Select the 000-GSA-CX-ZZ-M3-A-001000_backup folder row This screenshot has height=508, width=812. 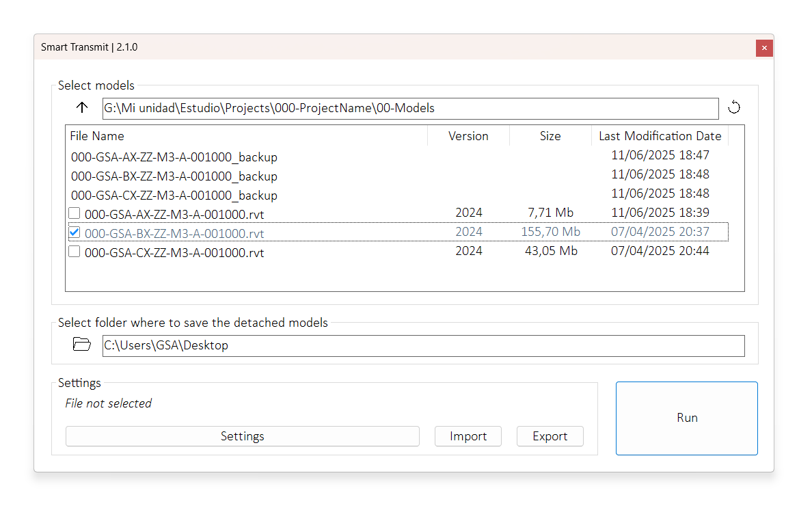tap(174, 196)
